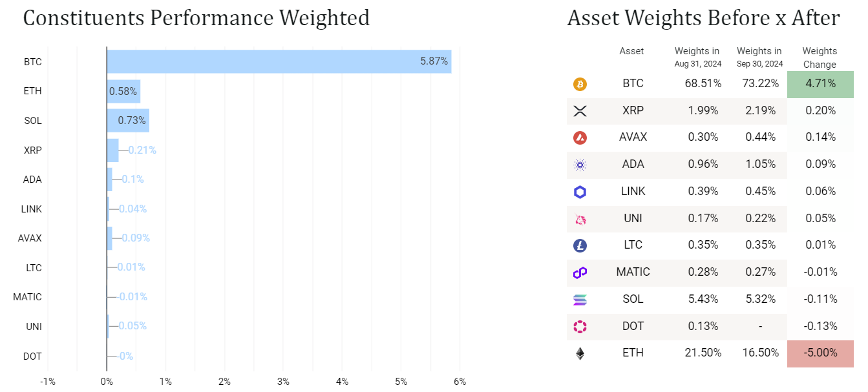Click the XRP logo icon
This screenshot has width=868, height=392.
(x=580, y=110)
